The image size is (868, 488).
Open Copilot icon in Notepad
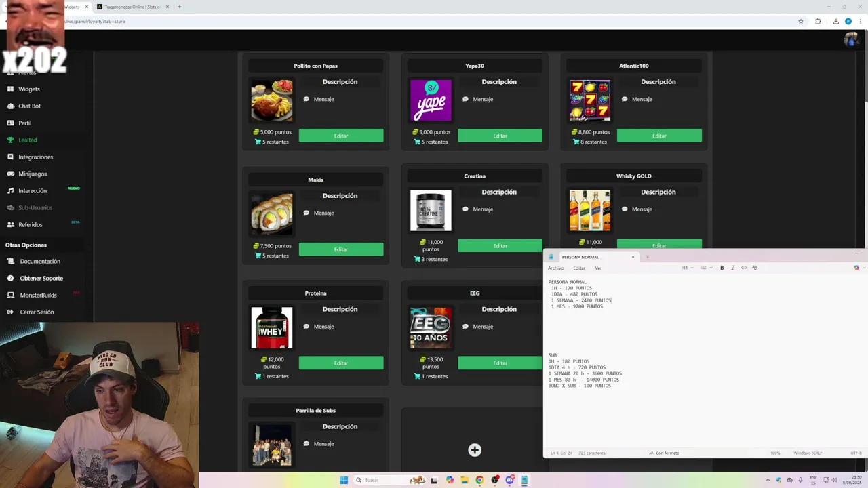[856, 268]
